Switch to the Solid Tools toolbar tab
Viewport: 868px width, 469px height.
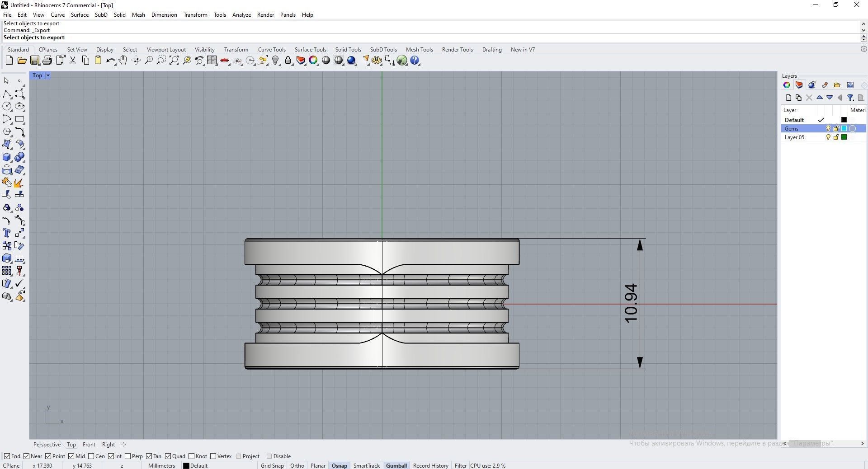pos(348,50)
